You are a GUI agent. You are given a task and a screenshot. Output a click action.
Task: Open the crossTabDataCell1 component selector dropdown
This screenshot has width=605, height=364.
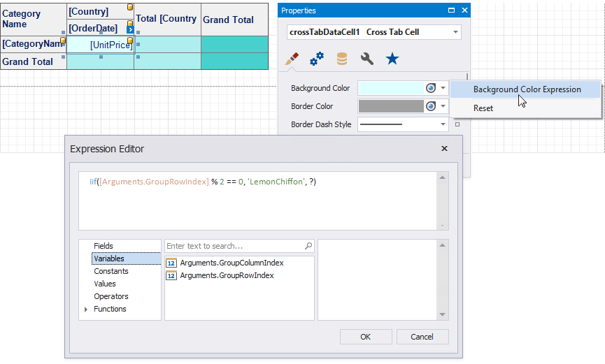click(455, 32)
